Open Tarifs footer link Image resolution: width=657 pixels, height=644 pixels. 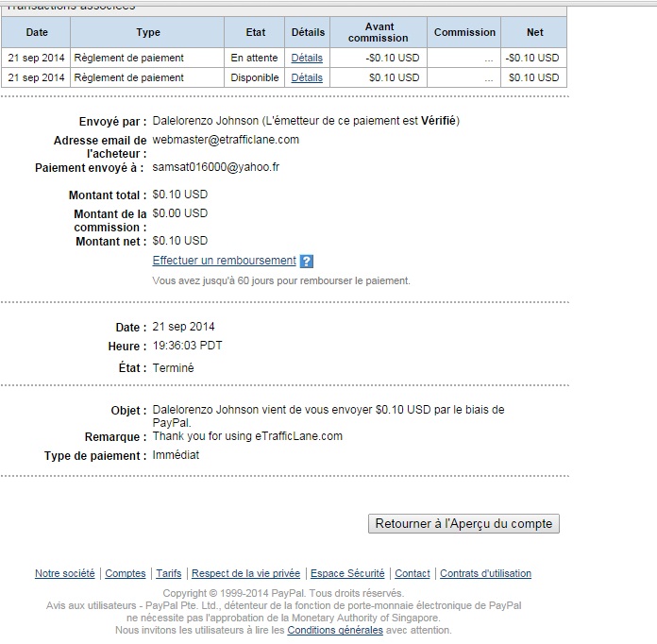pos(169,573)
